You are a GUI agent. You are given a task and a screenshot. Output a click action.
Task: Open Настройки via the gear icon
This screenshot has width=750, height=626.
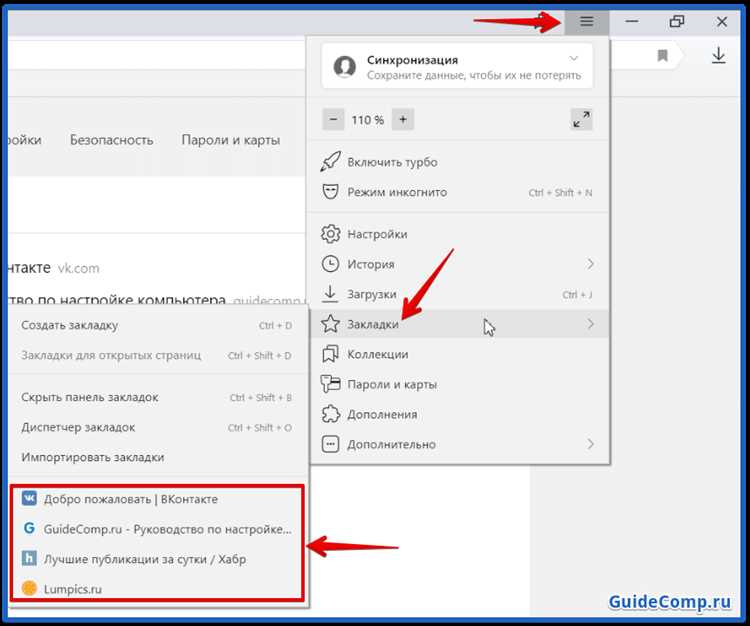click(331, 234)
